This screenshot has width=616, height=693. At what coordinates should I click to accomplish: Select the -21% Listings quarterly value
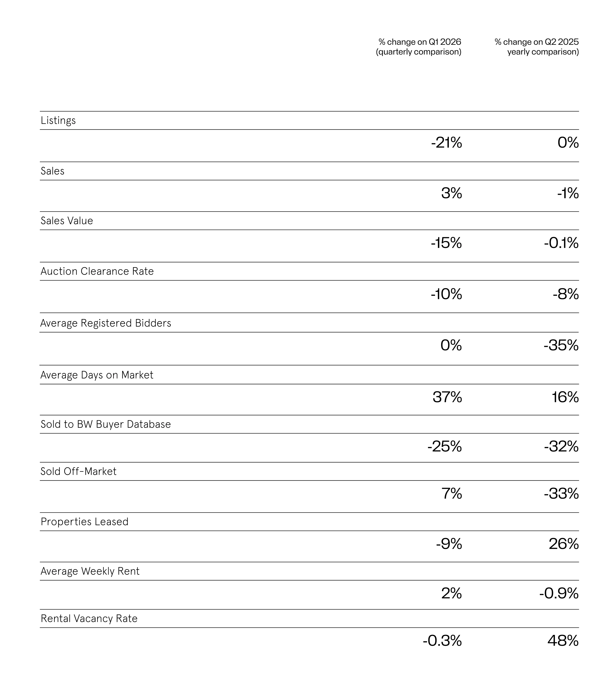(x=446, y=143)
